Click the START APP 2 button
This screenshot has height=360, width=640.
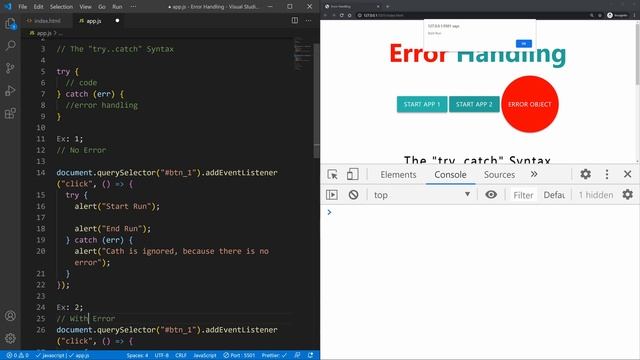pyautogui.click(x=474, y=104)
